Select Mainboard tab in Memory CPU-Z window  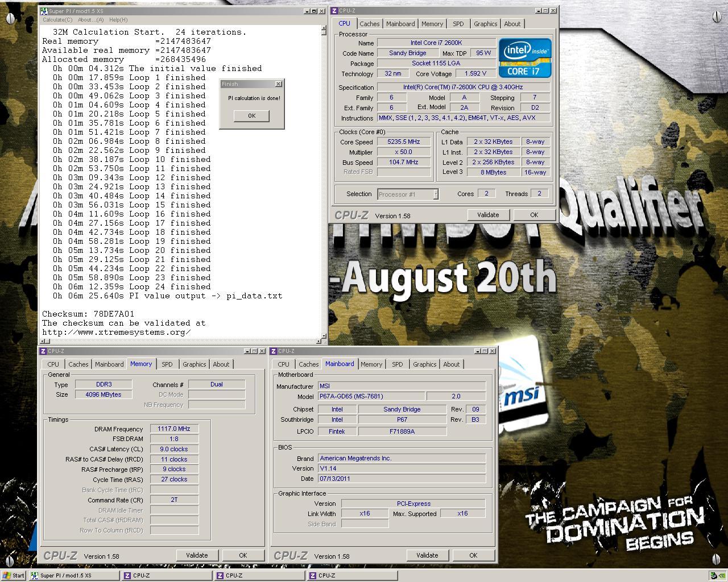point(109,364)
